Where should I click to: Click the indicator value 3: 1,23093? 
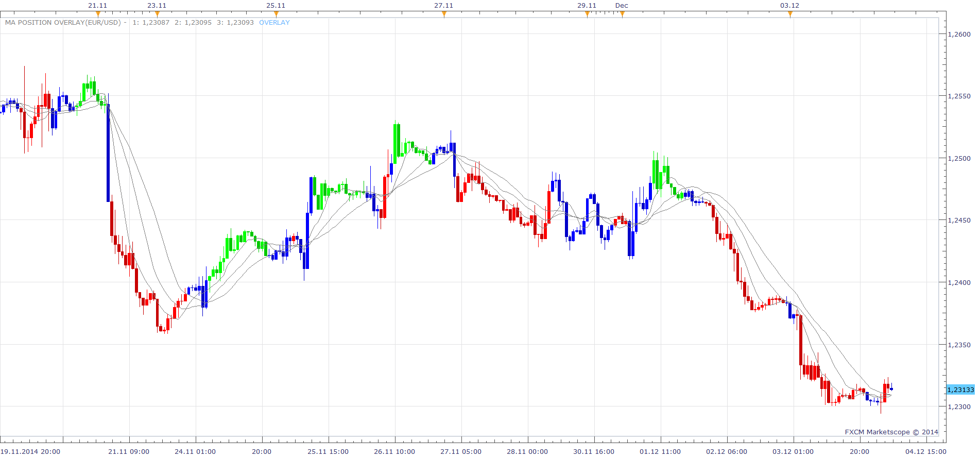235,23
